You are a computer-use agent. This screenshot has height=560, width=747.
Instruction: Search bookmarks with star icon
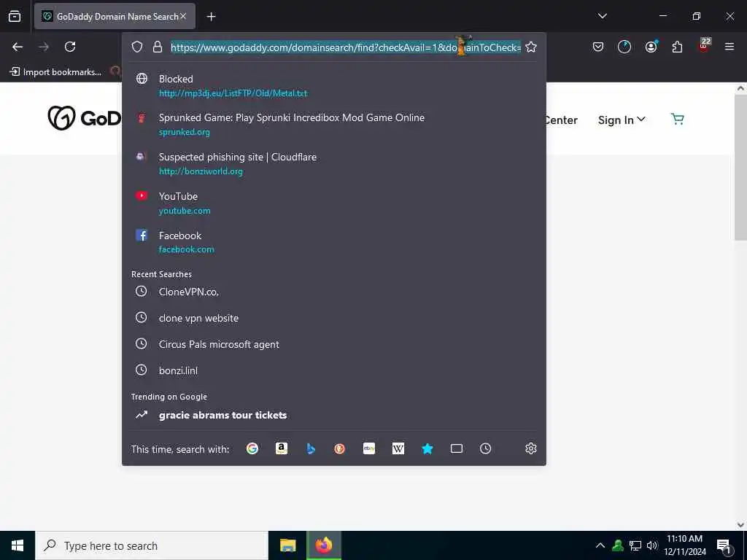coord(427,448)
